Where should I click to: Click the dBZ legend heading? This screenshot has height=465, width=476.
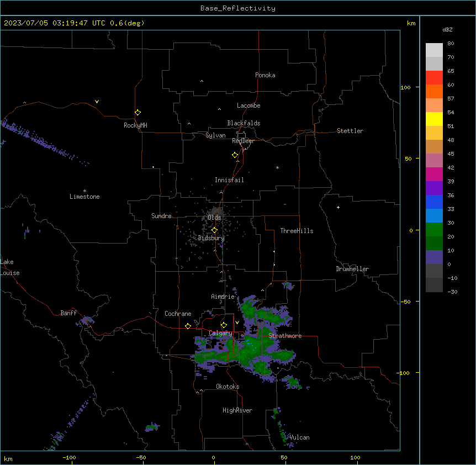[x=447, y=29]
